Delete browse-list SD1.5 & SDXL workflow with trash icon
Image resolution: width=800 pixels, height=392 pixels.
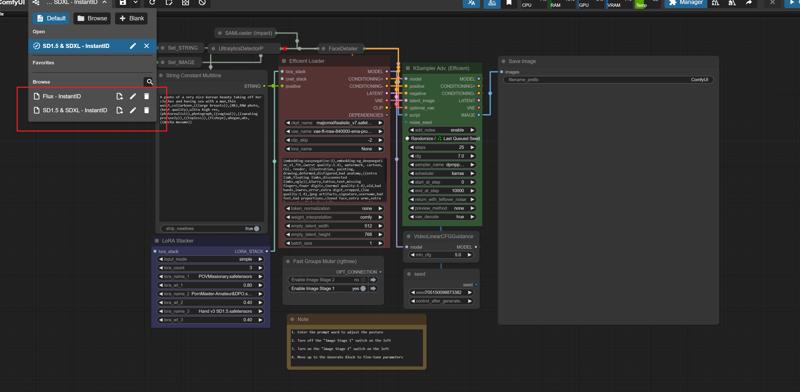[x=146, y=110]
